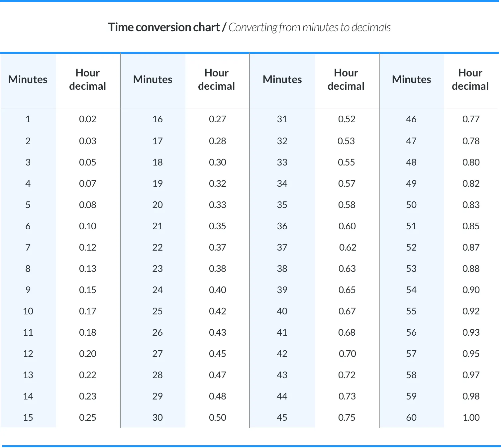Click the 0.88 hour decimal value

[471, 269]
